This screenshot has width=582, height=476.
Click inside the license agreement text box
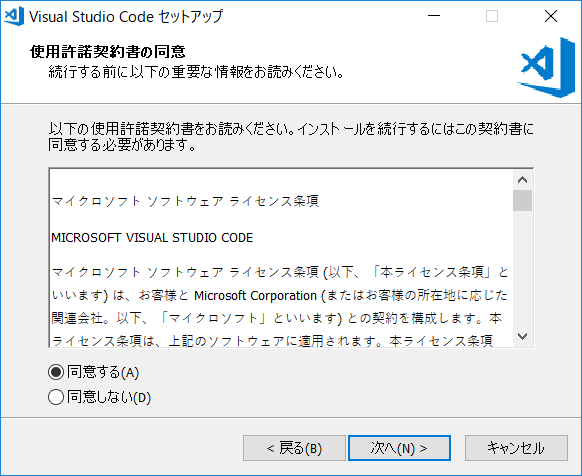281,258
